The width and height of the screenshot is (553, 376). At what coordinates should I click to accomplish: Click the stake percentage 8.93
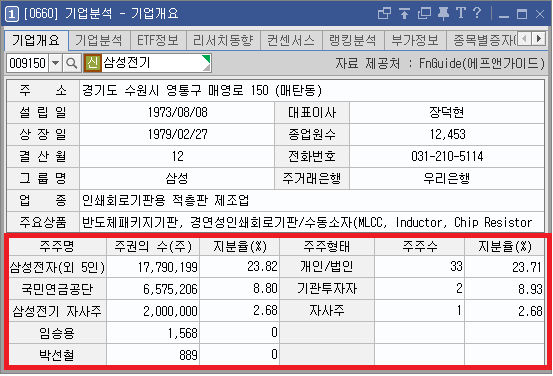pyautogui.click(x=530, y=289)
